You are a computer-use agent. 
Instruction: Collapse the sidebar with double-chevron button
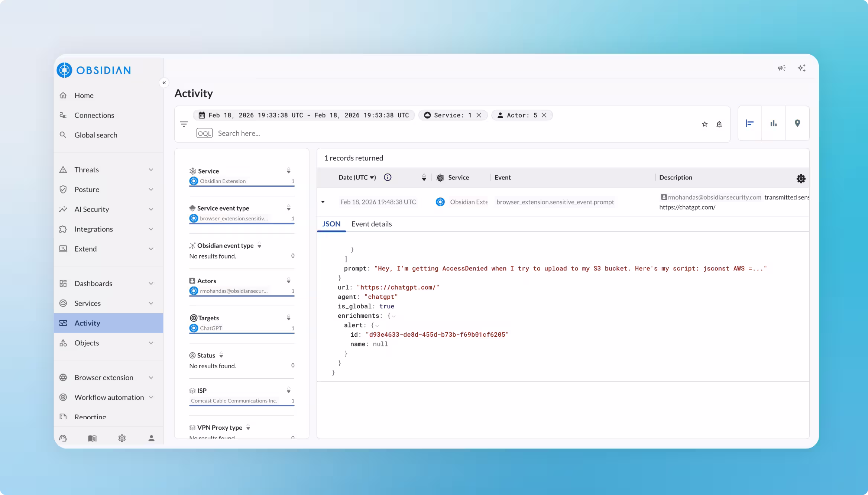click(164, 82)
